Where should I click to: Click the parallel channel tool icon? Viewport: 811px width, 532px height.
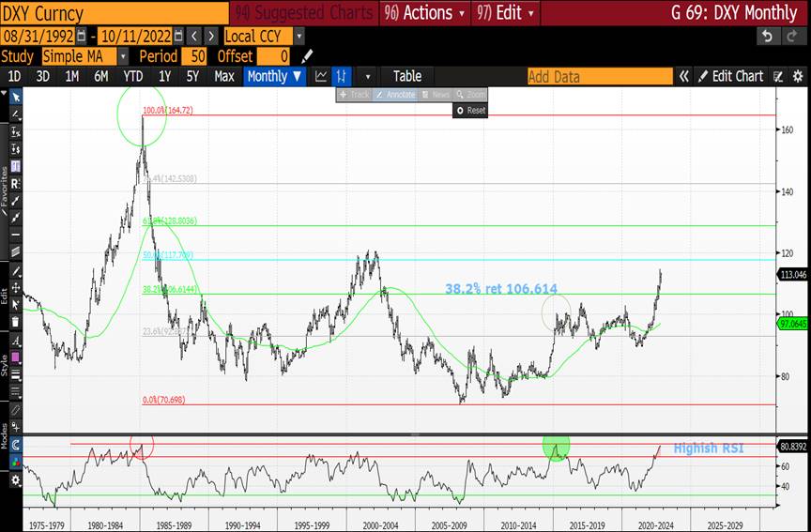[x=16, y=251]
